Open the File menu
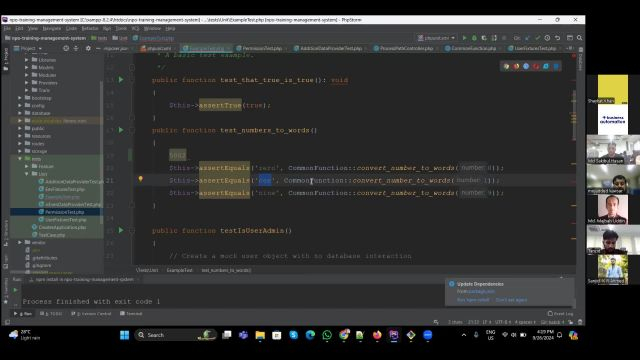The width and height of the screenshot is (640, 360). (7, 29)
